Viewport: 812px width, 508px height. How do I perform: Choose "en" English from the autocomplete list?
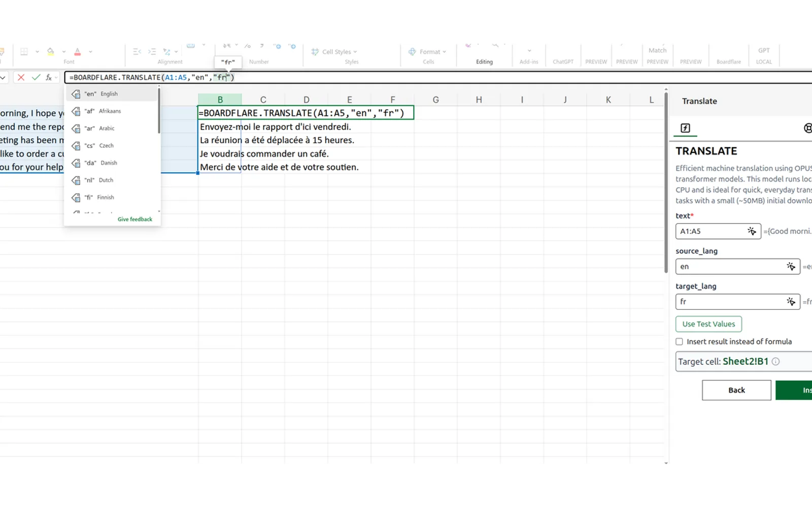point(113,94)
